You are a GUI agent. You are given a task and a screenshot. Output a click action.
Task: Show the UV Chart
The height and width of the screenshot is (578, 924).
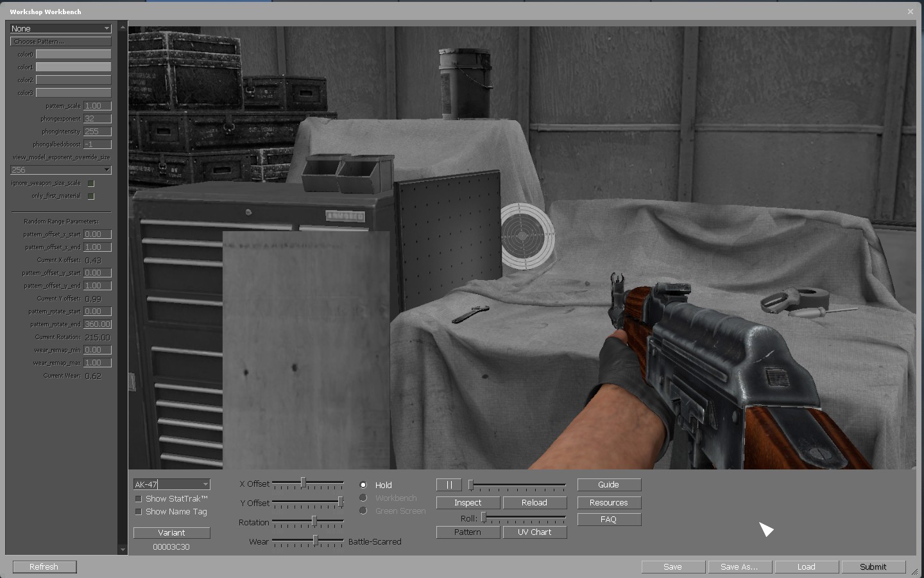coord(535,532)
